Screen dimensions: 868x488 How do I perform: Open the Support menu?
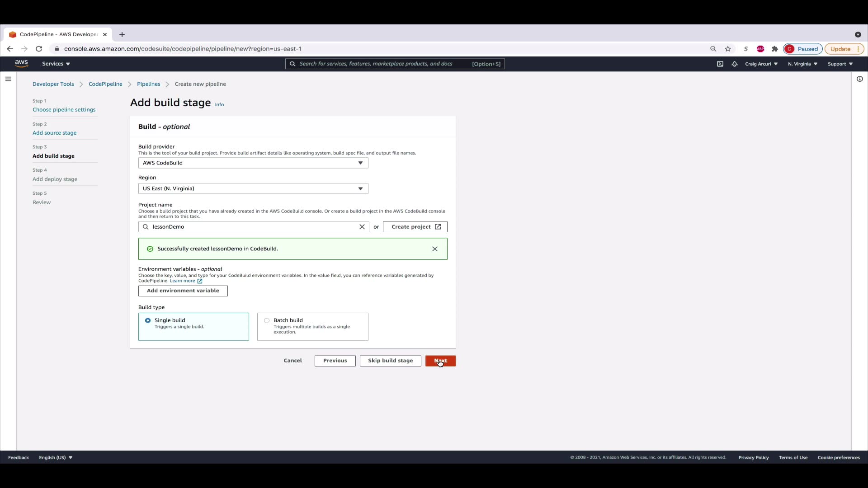pyautogui.click(x=840, y=64)
